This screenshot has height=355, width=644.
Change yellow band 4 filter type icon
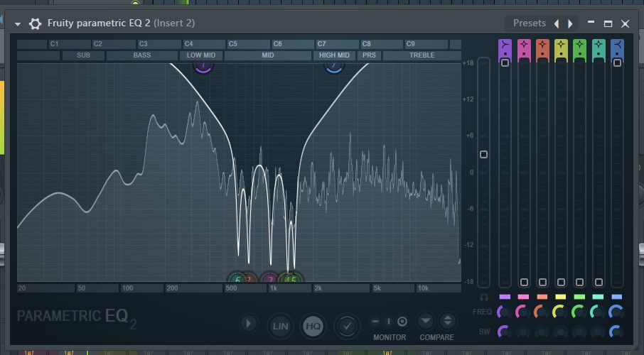pos(561,45)
